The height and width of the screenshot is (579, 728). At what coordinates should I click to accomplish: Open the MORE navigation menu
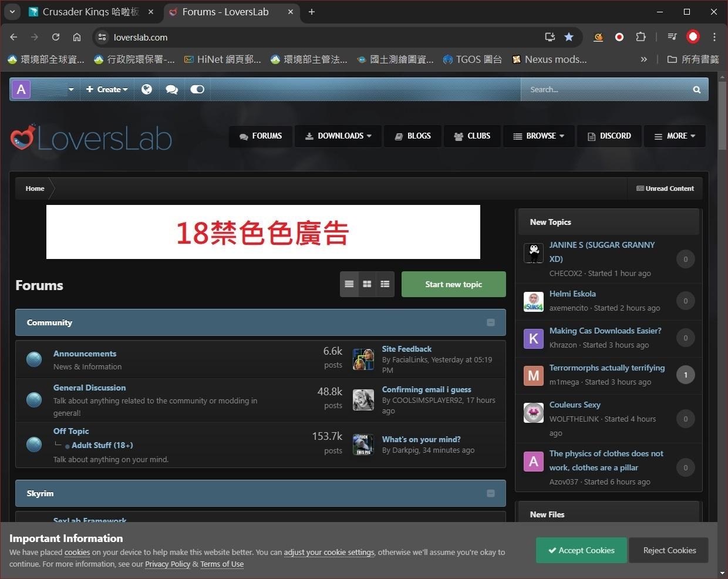click(675, 136)
